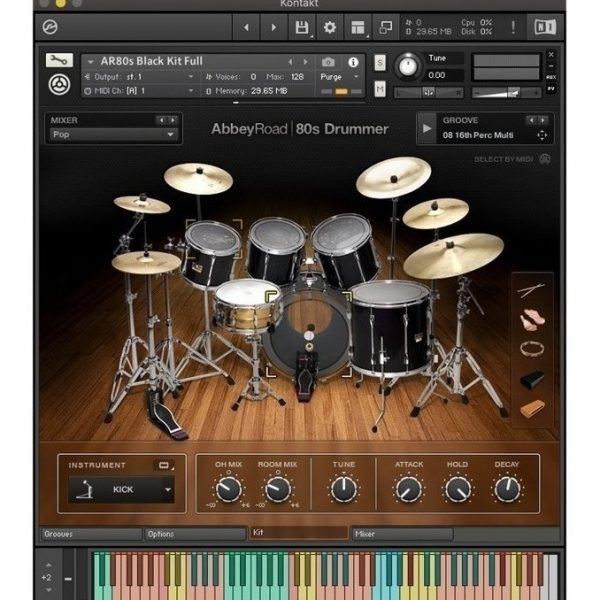Select the floor tom in the kit
600x600 pixels.
click(390, 328)
